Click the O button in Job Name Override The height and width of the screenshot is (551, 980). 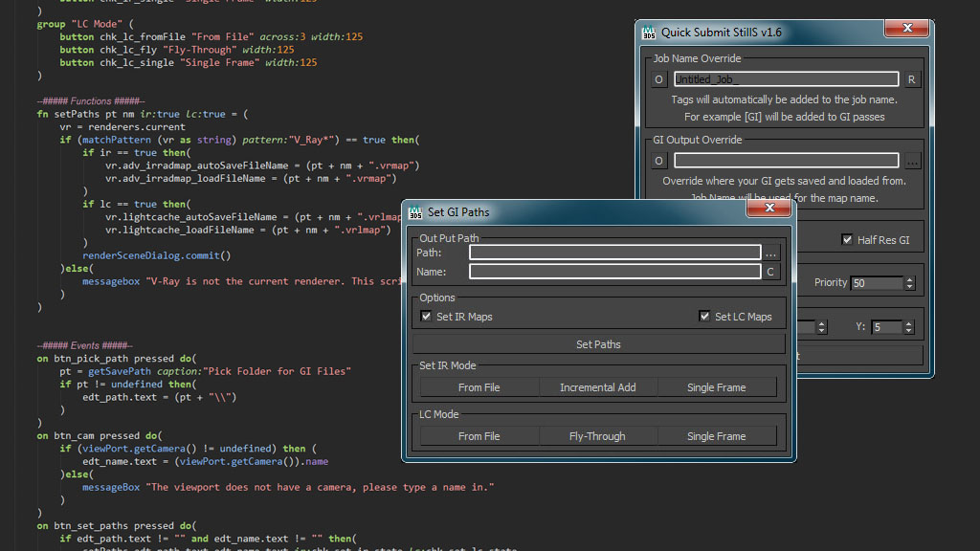pos(658,79)
